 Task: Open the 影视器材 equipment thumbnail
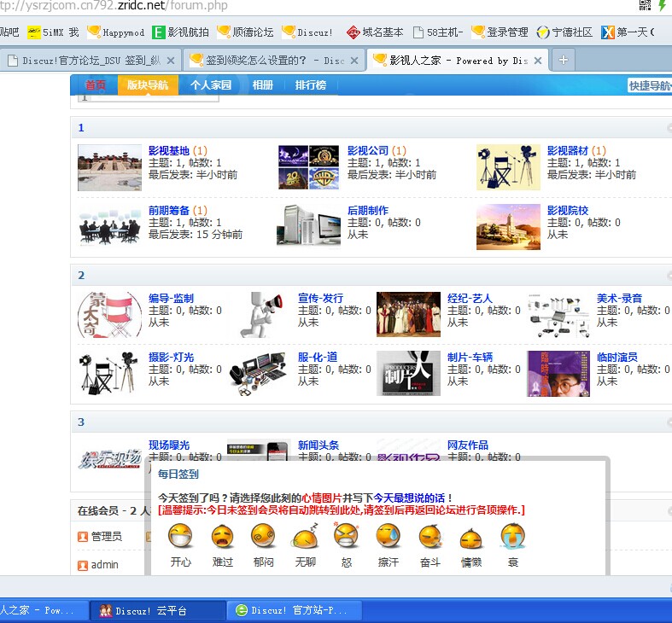pos(508,167)
